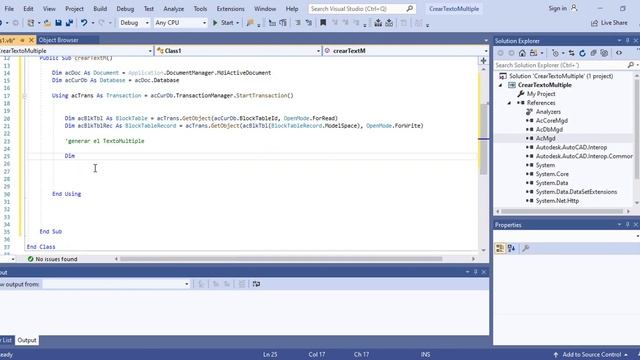The width and height of the screenshot is (640, 360).
Task: Click the user account icon beside Sign in
Action: (x=574, y=8)
